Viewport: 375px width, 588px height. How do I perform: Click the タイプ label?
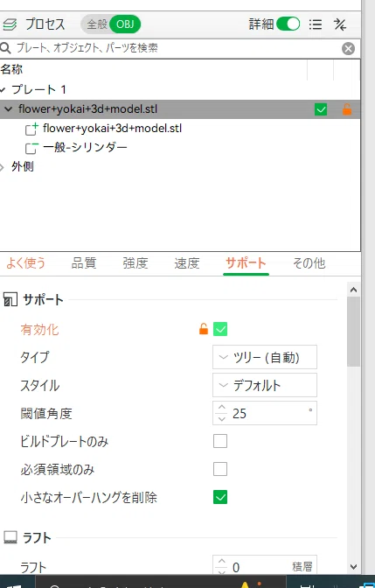click(34, 357)
